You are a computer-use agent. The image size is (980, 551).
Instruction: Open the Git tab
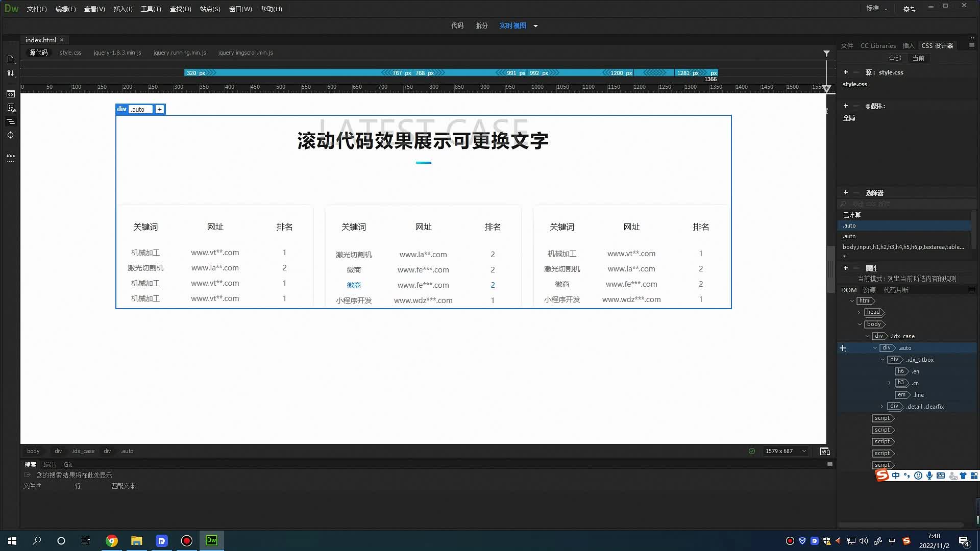[x=68, y=465]
